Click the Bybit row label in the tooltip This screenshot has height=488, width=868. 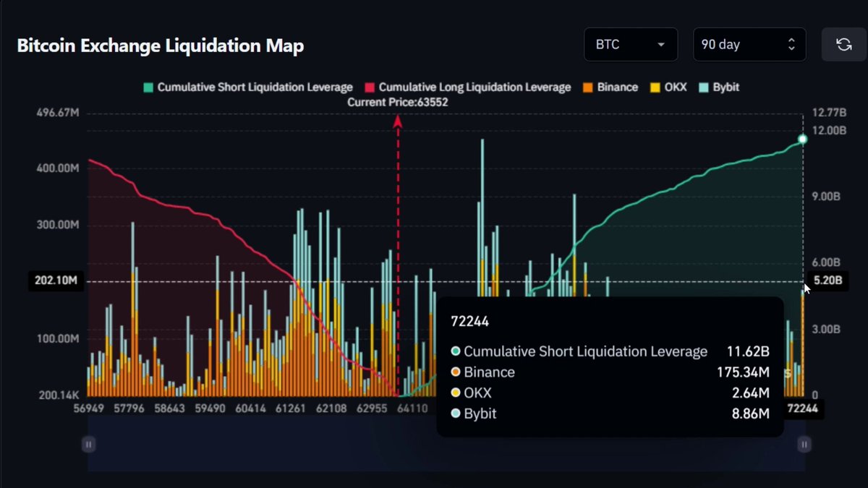point(480,414)
